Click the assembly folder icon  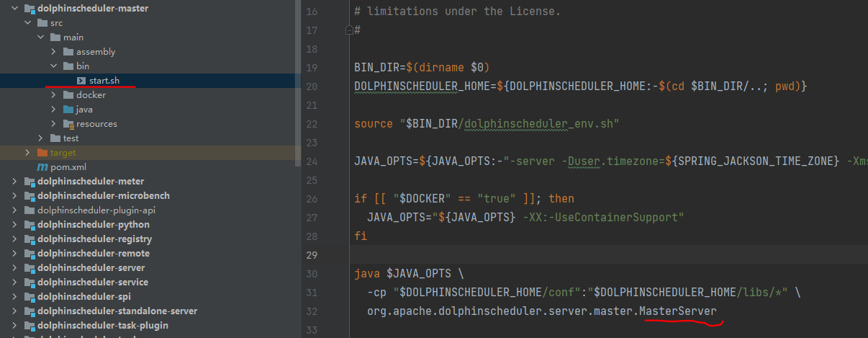tap(68, 52)
